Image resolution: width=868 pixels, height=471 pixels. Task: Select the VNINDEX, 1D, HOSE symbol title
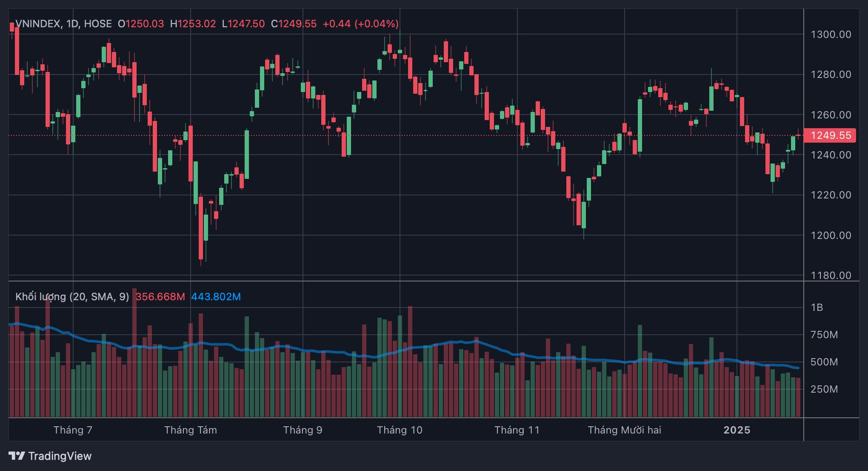[63, 24]
